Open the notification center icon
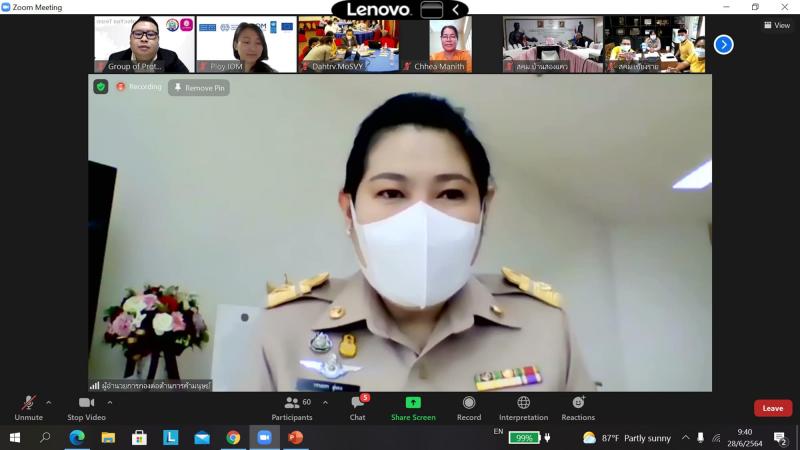This screenshot has height=450, width=800. [780, 438]
